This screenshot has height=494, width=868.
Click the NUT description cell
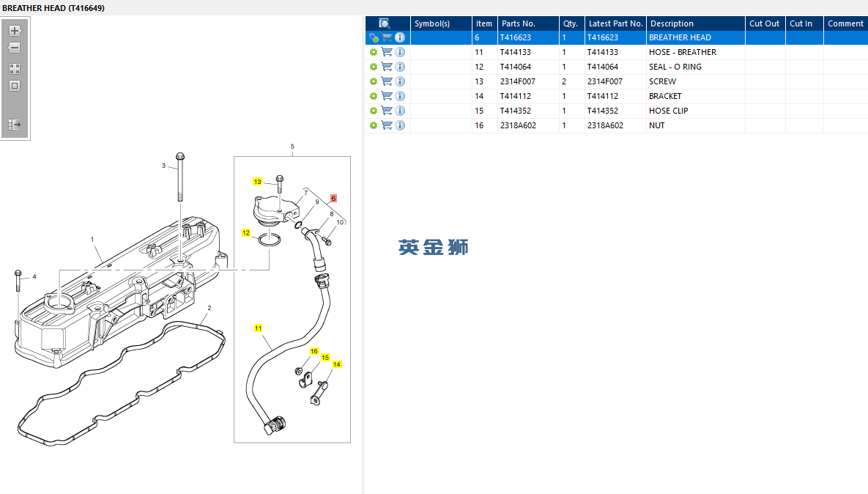tap(695, 125)
